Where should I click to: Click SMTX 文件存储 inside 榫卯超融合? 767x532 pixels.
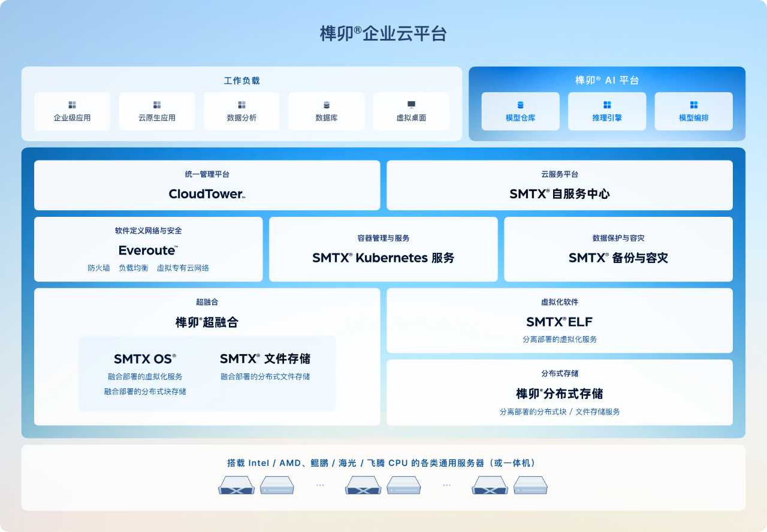[x=265, y=359]
